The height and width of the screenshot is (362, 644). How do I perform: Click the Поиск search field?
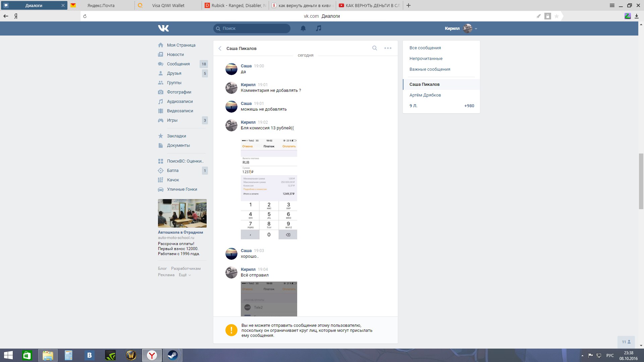[x=252, y=28]
